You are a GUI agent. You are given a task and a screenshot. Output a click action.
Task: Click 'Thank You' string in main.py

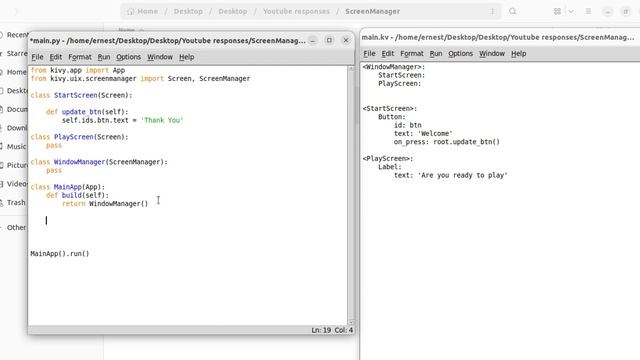coord(162,120)
